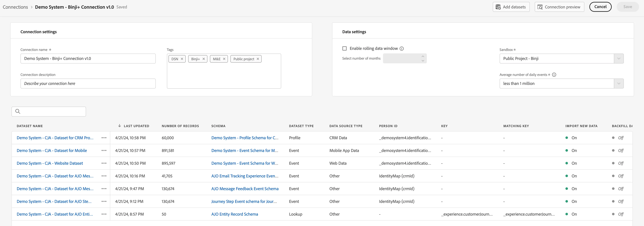Viewport: 644px width, 226px height.
Task: Click the Save button
Action: (x=628, y=7)
